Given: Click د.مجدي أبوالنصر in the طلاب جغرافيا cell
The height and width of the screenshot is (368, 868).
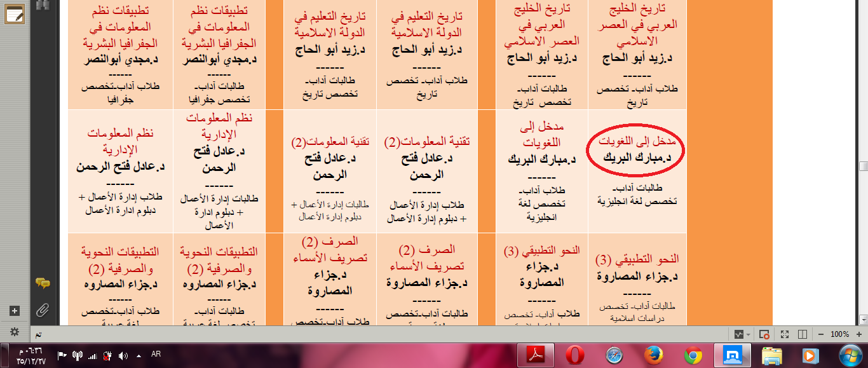Looking at the screenshot, I should click(x=121, y=60).
